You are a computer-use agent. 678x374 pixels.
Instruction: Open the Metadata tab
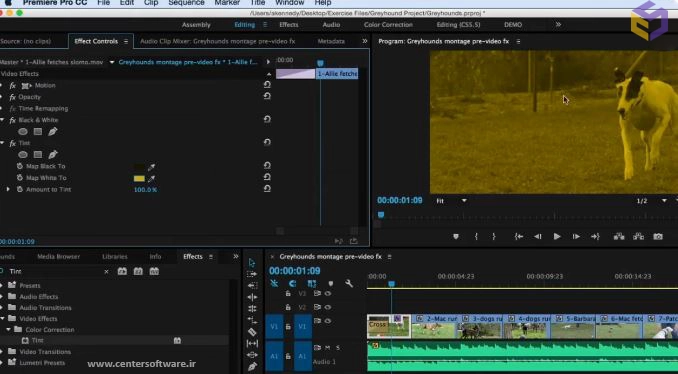coord(331,42)
